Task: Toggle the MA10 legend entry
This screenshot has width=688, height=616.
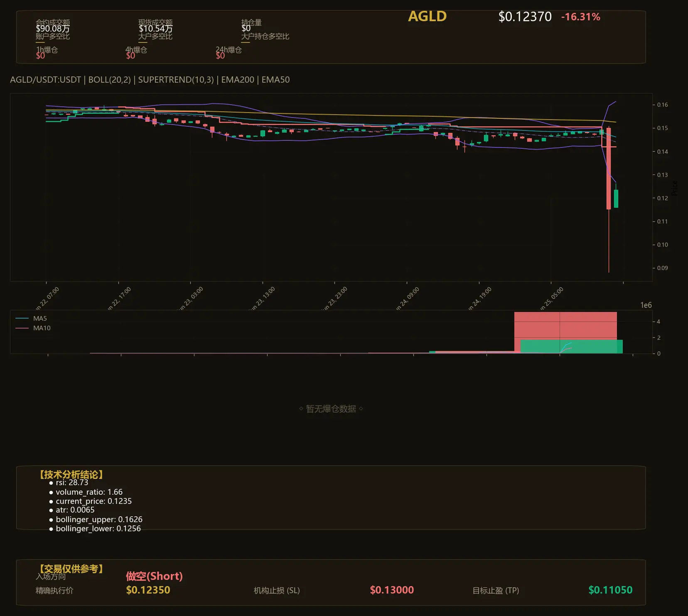Action: [33, 328]
